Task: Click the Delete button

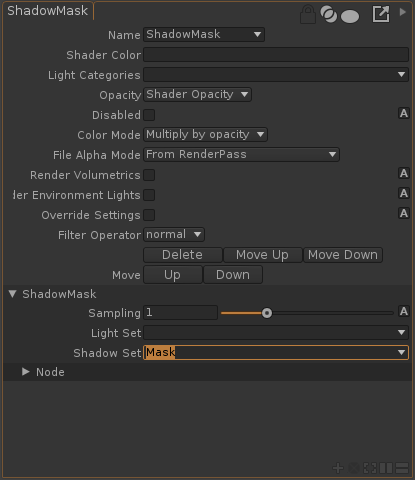Action: tap(183, 255)
